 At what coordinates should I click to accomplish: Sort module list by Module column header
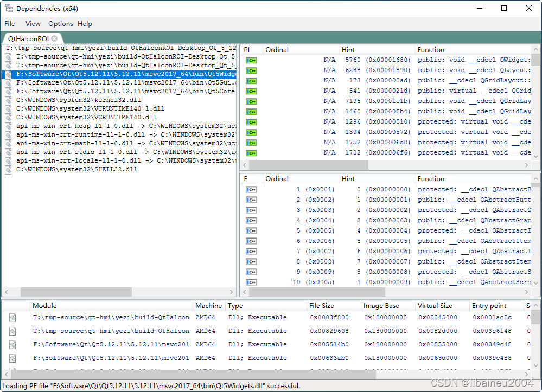point(111,306)
